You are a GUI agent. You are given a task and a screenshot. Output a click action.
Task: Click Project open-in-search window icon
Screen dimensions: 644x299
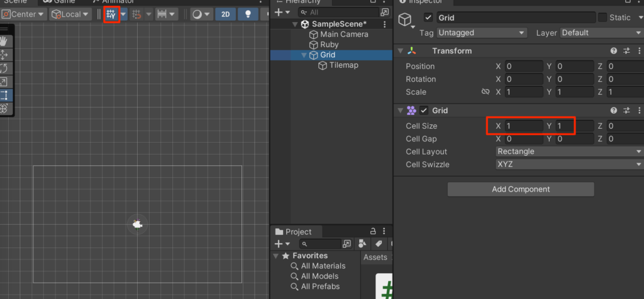[347, 244]
